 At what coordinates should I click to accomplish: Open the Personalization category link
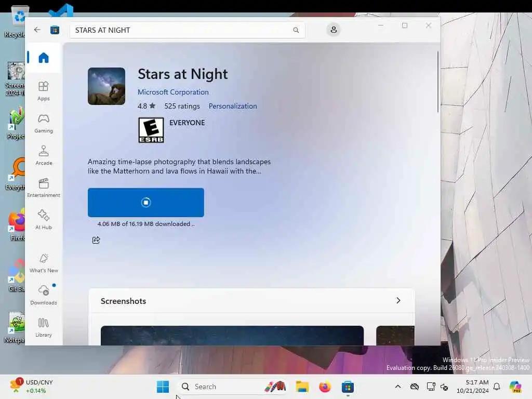point(233,106)
